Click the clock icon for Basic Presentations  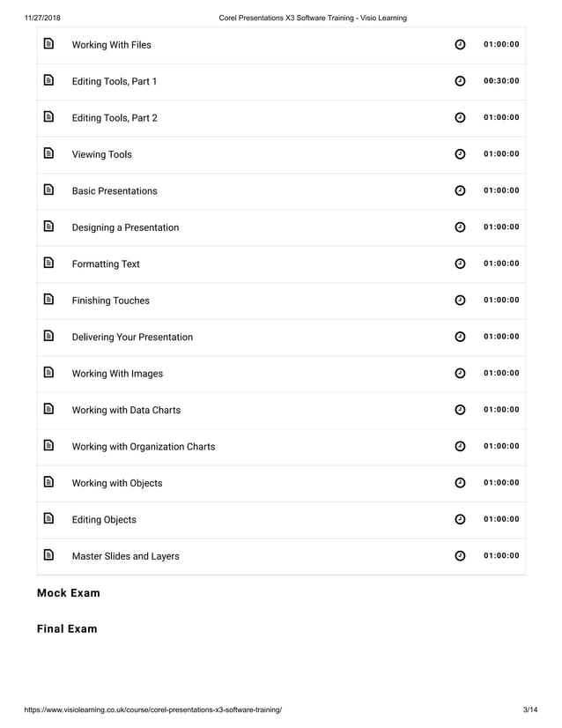pos(460,191)
